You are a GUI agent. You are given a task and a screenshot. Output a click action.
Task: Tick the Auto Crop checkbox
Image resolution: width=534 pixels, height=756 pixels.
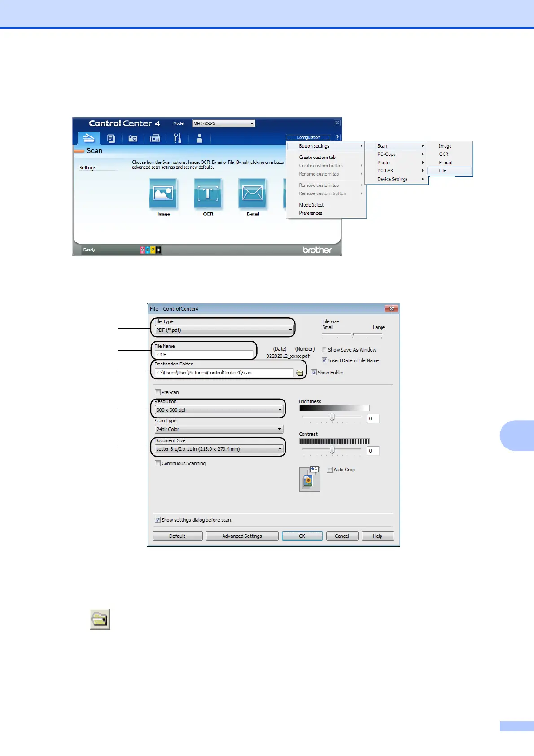[329, 470]
